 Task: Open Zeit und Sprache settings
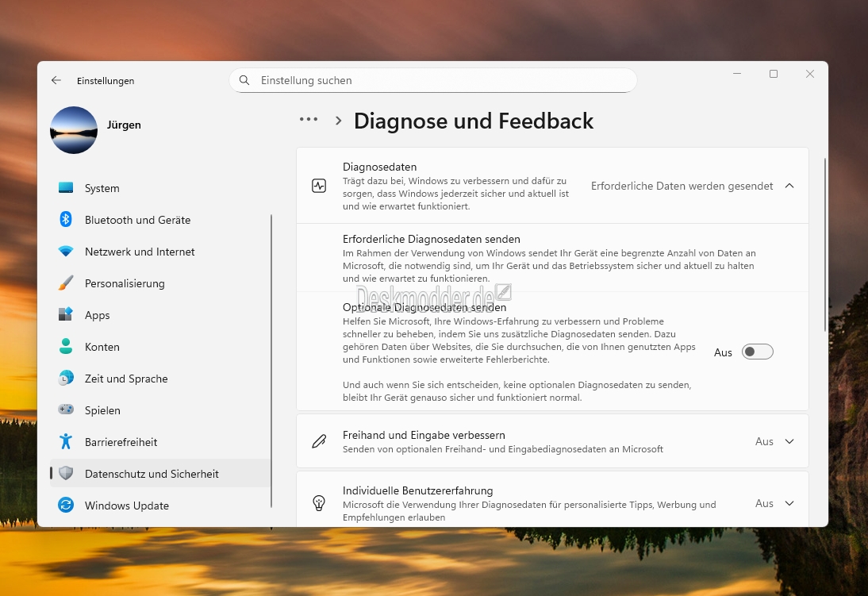coord(126,379)
